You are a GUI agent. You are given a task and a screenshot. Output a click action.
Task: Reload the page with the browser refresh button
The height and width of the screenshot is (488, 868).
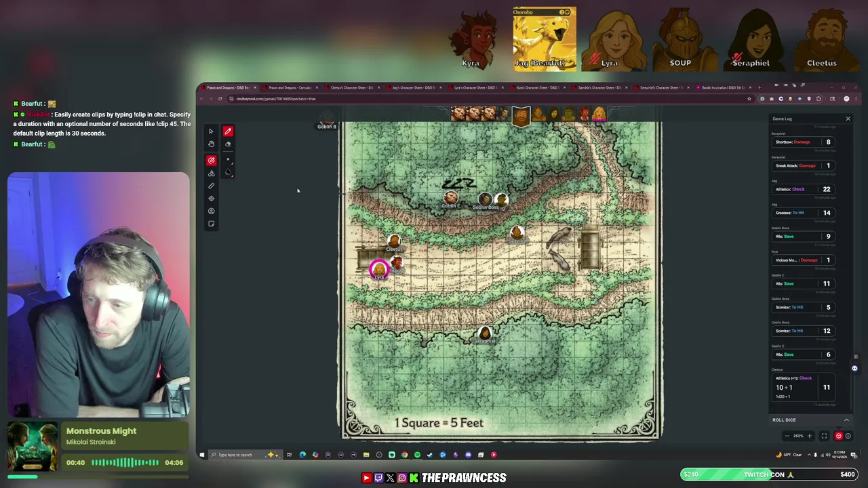(220, 99)
